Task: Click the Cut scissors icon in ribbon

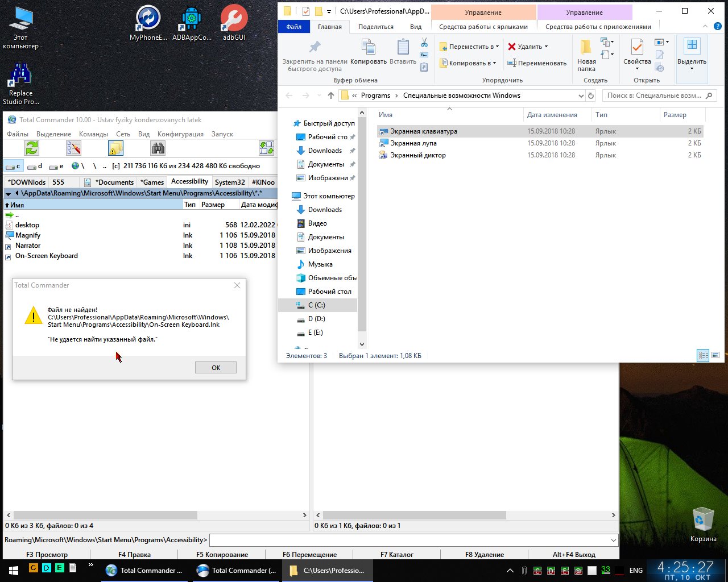Action: [x=424, y=43]
